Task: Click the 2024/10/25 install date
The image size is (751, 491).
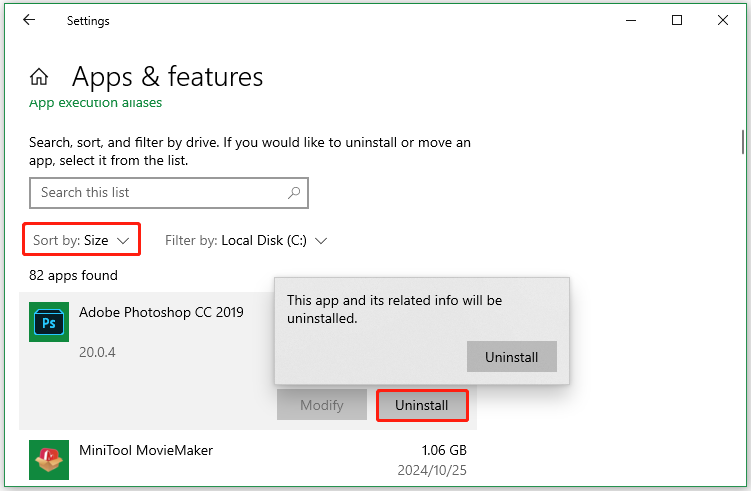Action: 432,470
